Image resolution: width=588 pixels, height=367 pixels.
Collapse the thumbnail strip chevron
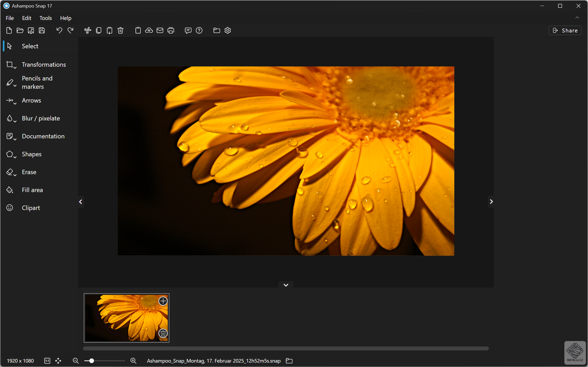pos(286,285)
